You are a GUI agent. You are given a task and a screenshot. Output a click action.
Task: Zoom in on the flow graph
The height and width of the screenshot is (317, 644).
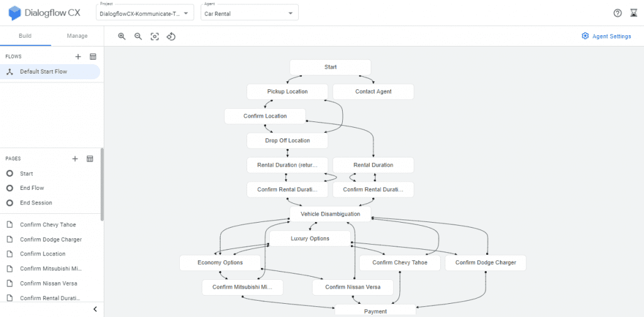click(x=121, y=36)
